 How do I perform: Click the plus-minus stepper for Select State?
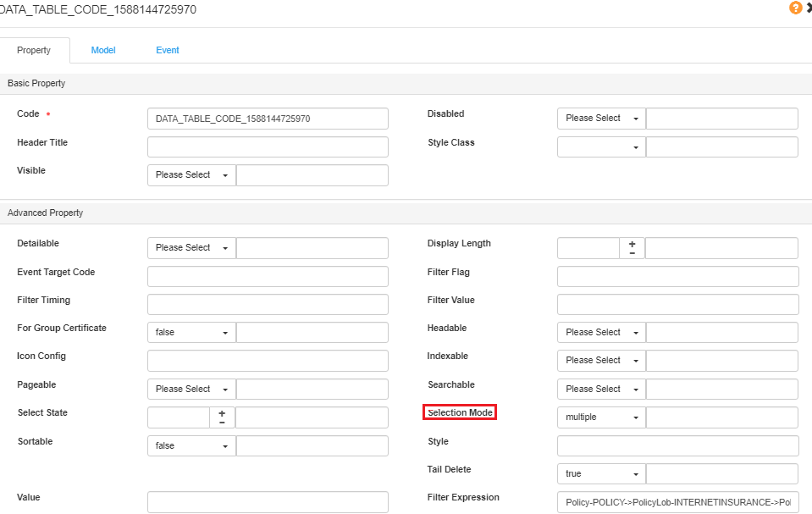[222, 417]
